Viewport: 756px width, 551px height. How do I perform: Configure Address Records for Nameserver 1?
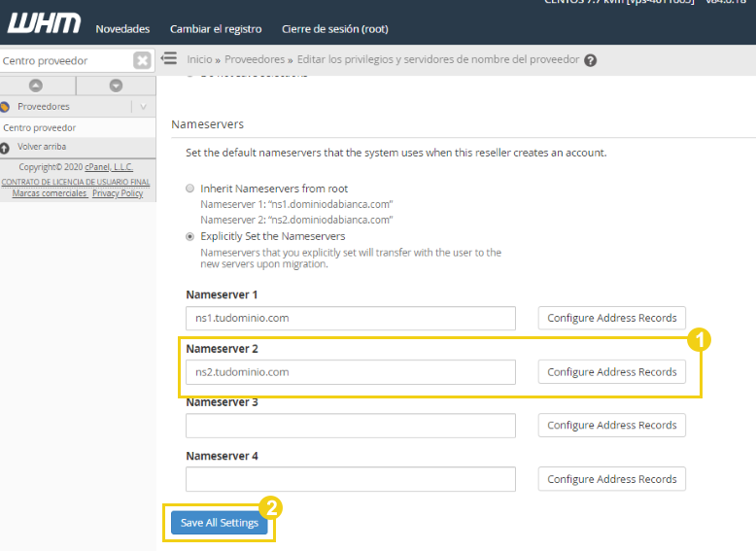[x=612, y=318]
